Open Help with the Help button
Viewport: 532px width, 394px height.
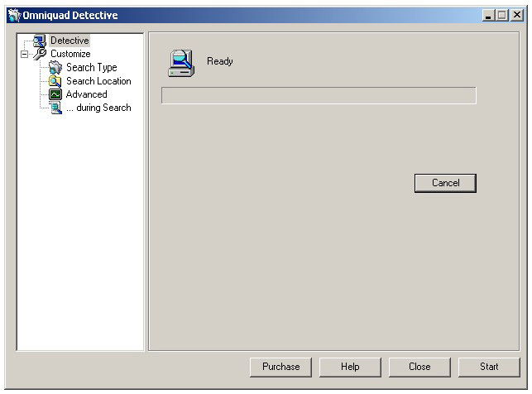tap(350, 367)
